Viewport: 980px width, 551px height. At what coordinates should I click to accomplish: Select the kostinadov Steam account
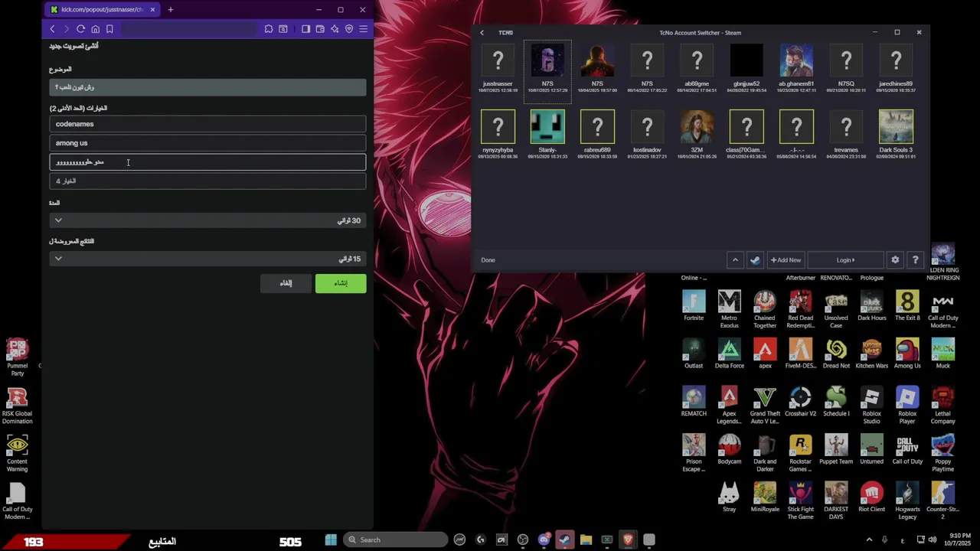coord(647,134)
